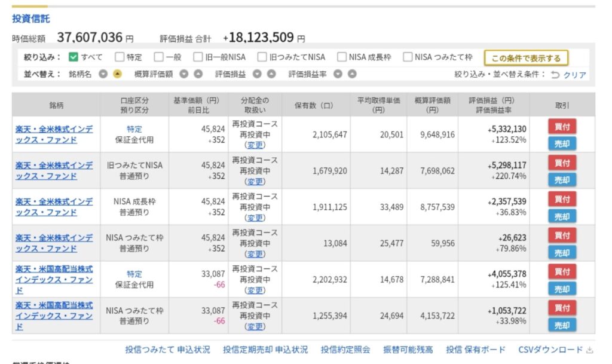This screenshot has width=612, height=364.
Task: Click 変更 link in the 9,648,916 row
Action: (x=255, y=145)
